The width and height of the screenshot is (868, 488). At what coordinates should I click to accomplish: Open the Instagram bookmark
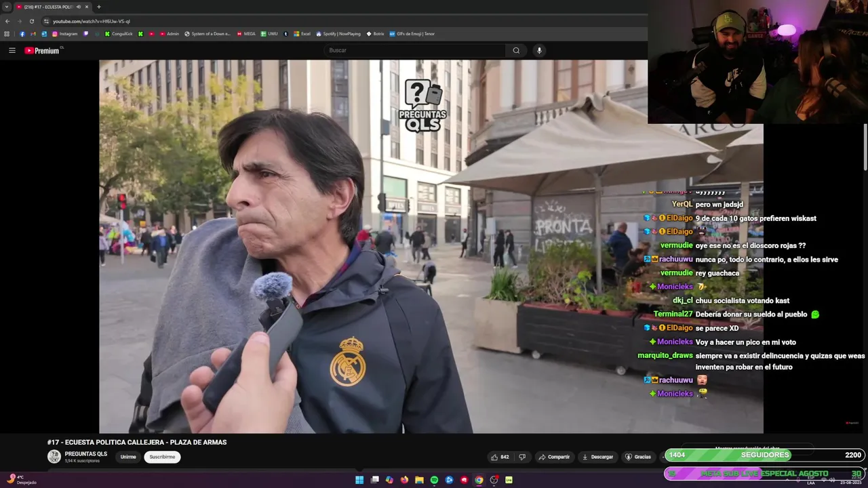click(64, 34)
